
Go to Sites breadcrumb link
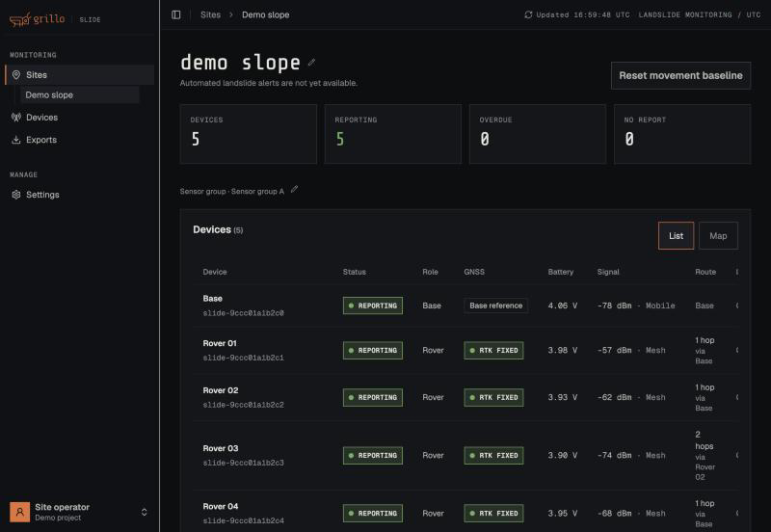[x=210, y=14]
